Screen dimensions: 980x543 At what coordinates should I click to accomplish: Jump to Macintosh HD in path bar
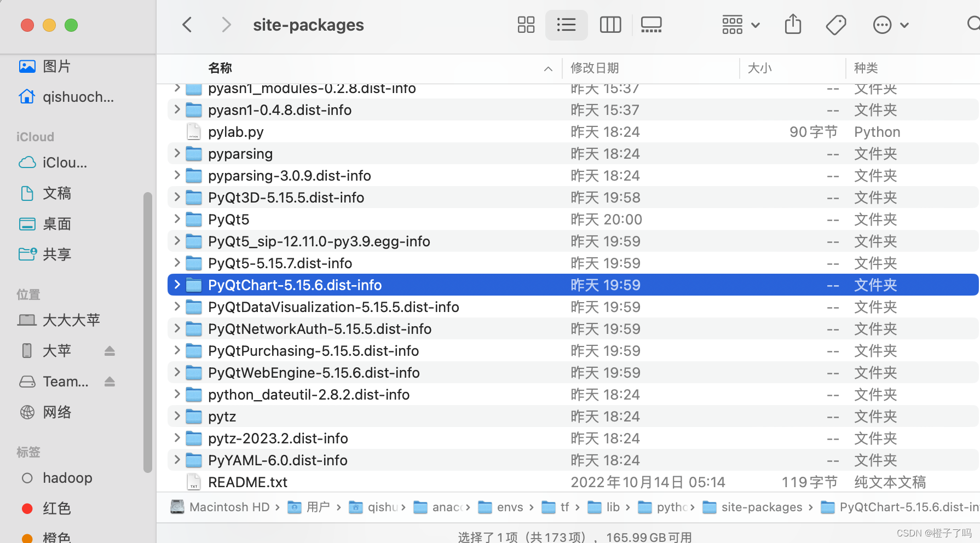click(x=220, y=507)
